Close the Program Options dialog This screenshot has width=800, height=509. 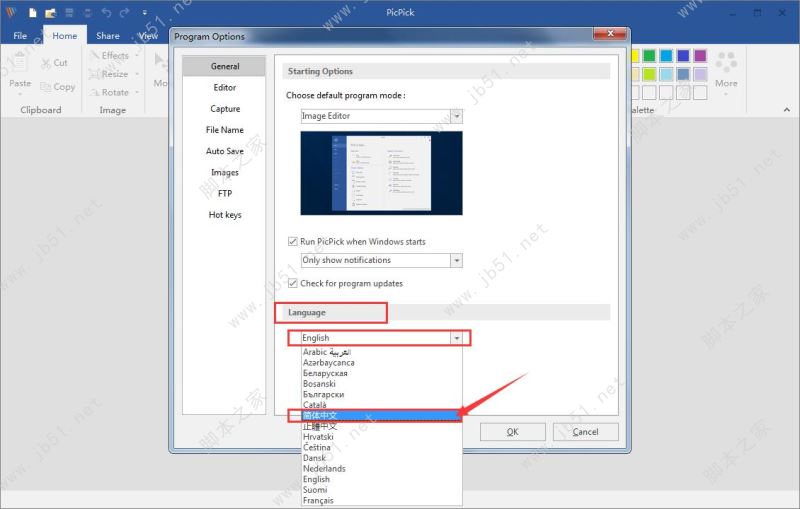pyautogui.click(x=610, y=34)
